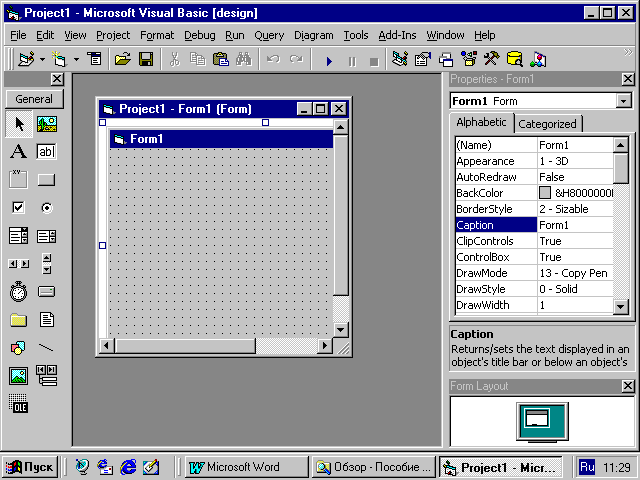Select the VScrollBar control tool

click(47, 264)
